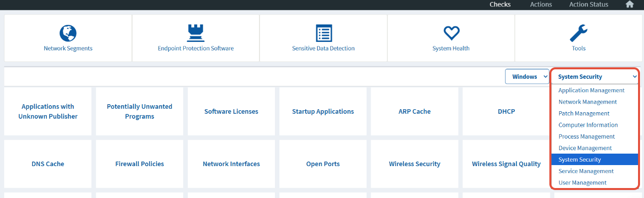Select the Sensitive Data Detection list icon
This screenshot has width=644, height=198.
point(324,33)
